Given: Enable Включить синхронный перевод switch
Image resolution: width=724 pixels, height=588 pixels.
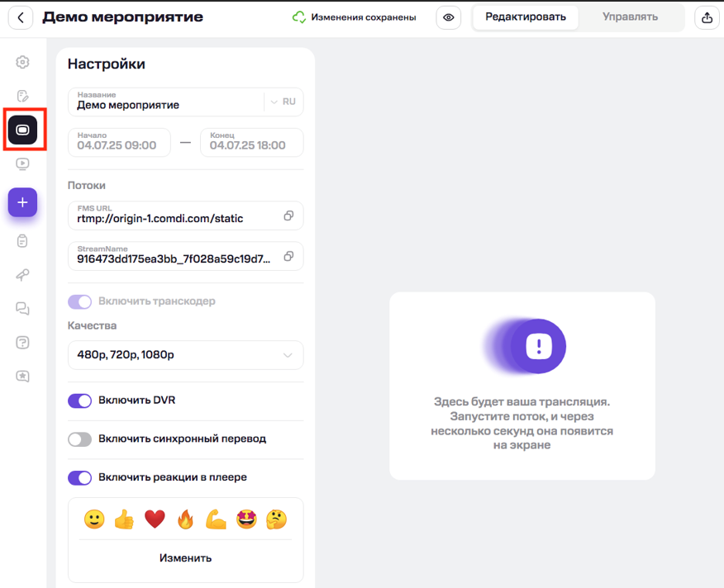Looking at the screenshot, I should coord(79,439).
